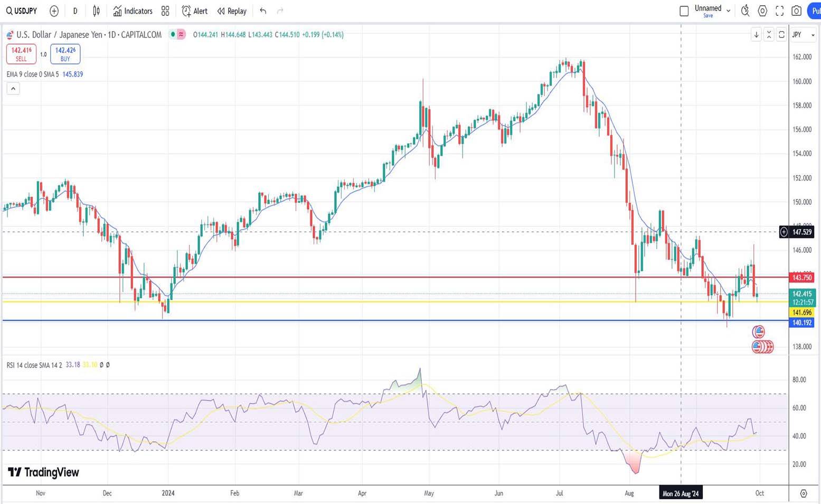Click the add symbol plus icon
The width and height of the screenshot is (821, 504).
[x=54, y=11]
